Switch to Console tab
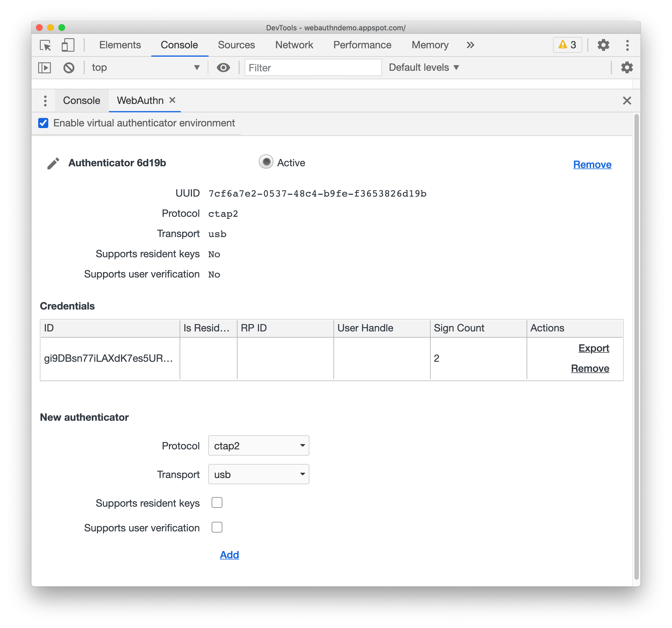Viewport: 672px width, 628px height. (82, 100)
